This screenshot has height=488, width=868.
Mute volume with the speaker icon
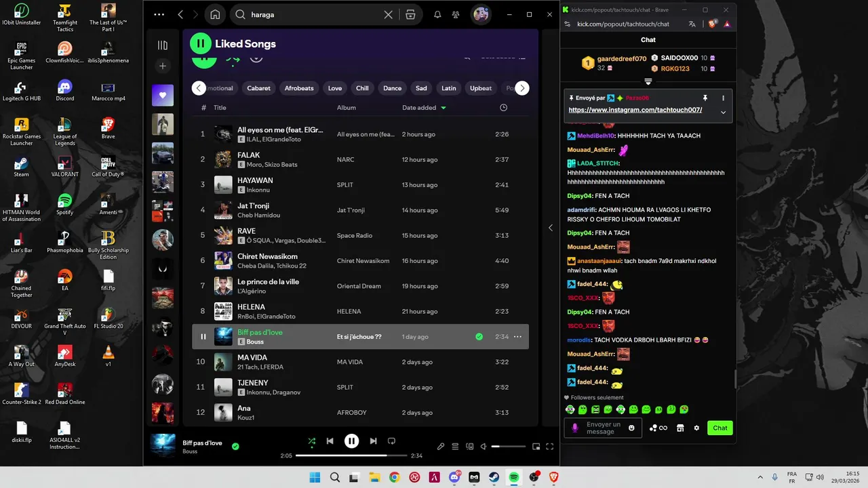click(484, 447)
